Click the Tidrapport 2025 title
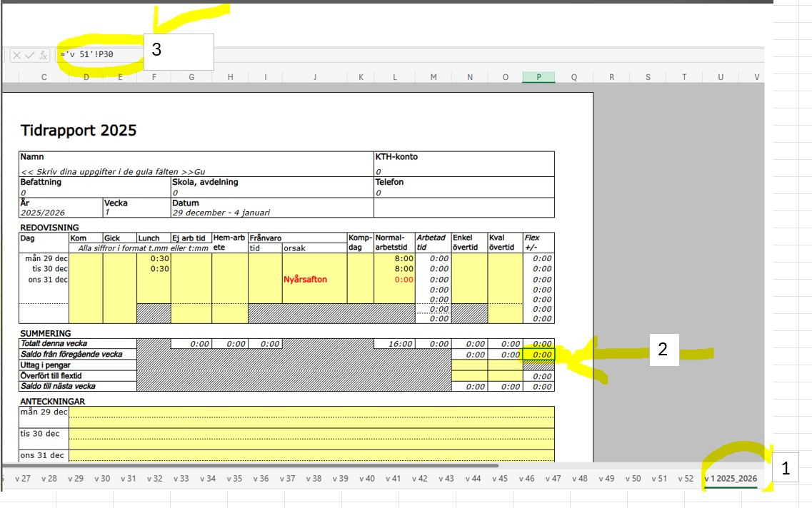The width and height of the screenshot is (812, 508). pos(79,131)
